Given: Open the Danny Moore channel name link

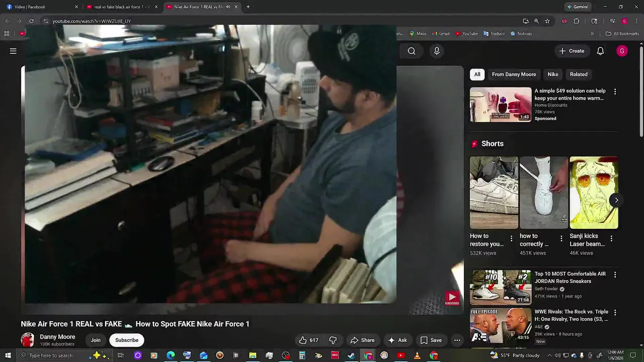Looking at the screenshot, I should pyautogui.click(x=57, y=337).
